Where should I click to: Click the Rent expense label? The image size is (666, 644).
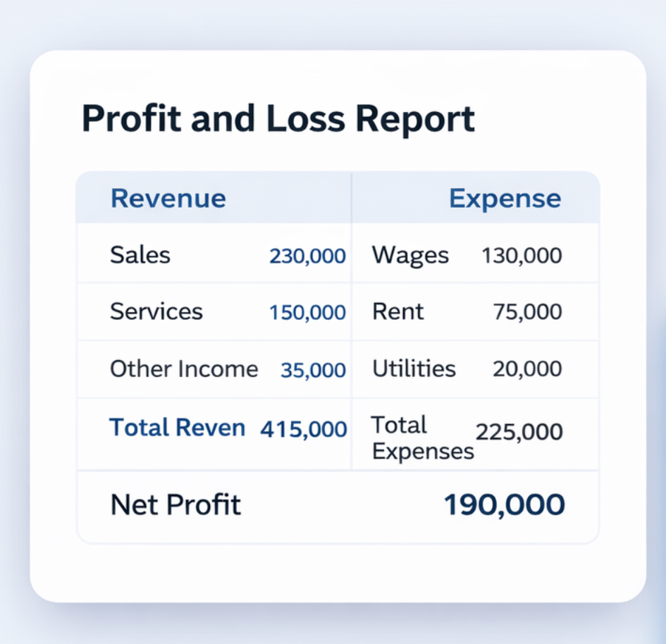coord(398,311)
